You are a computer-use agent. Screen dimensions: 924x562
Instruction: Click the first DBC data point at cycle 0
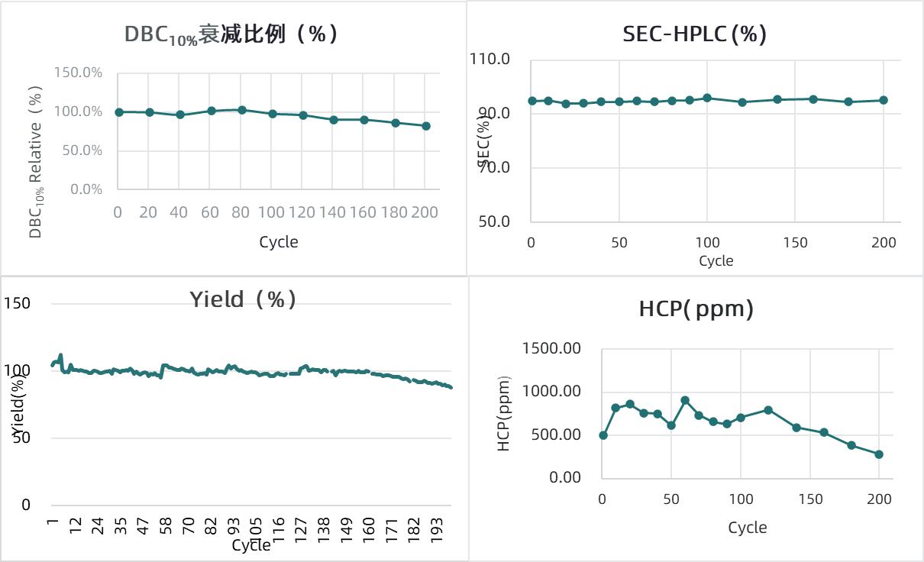[x=119, y=112]
